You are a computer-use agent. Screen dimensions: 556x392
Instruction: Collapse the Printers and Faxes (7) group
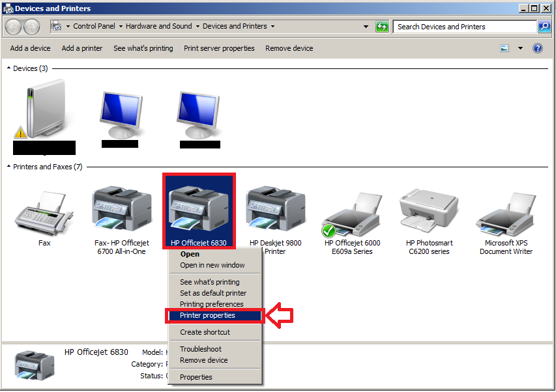[8, 166]
